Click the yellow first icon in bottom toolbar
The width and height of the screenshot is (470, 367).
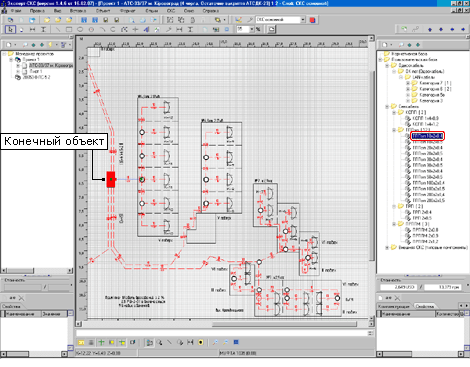(81, 342)
